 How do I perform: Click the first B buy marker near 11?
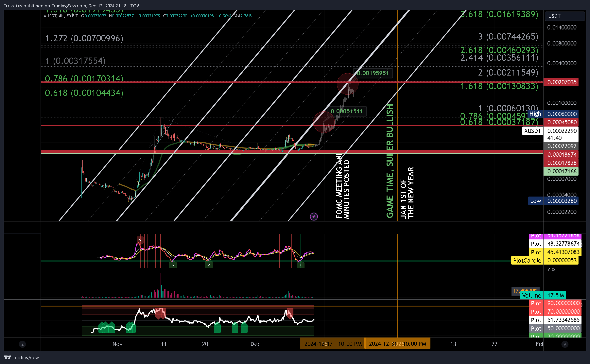tap(173, 265)
